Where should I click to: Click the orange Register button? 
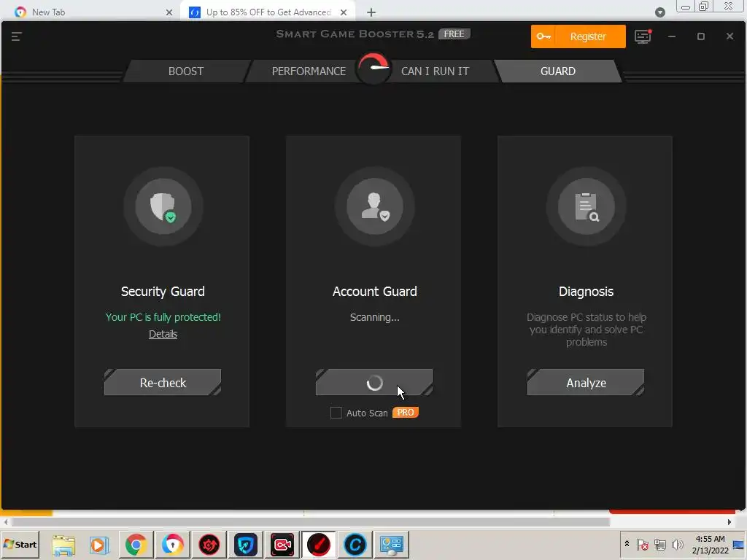pos(578,36)
